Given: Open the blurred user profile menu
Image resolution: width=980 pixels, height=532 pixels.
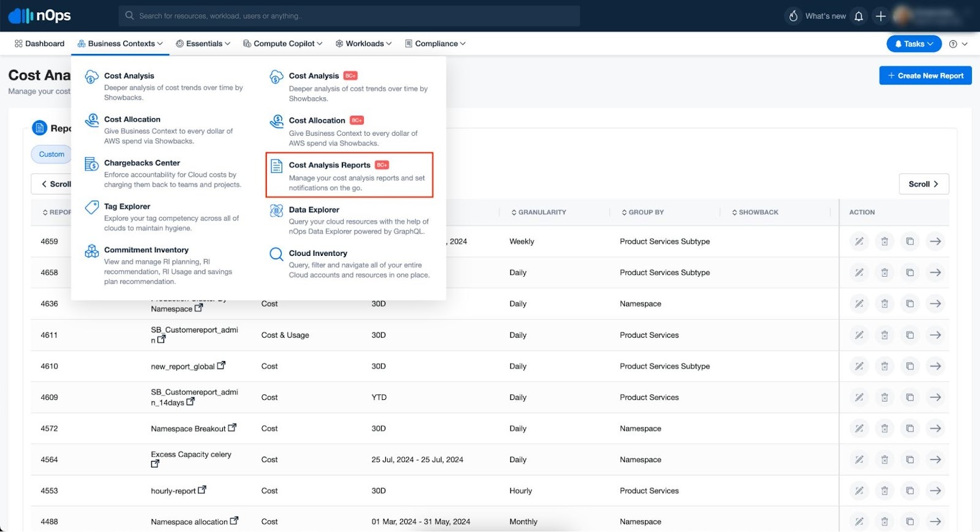Looking at the screenshot, I should pos(931,16).
